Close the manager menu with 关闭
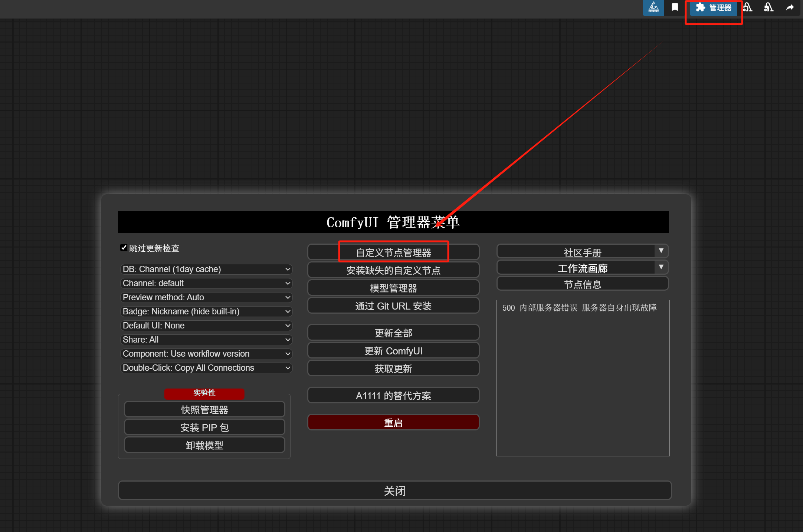This screenshot has height=532, width=803. click(x=394, y=490)
